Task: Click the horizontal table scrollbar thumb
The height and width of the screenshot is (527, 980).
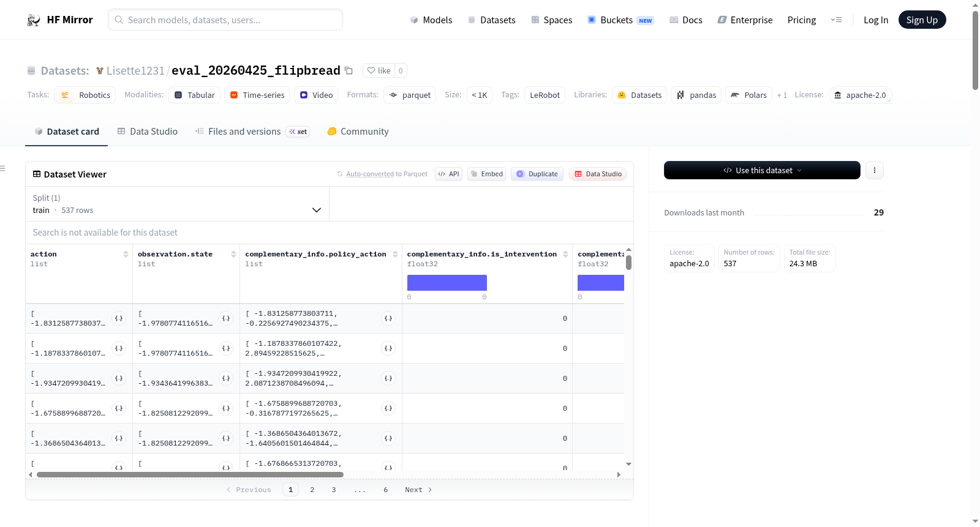Action: pyautogui.click(x=190, y=474)
